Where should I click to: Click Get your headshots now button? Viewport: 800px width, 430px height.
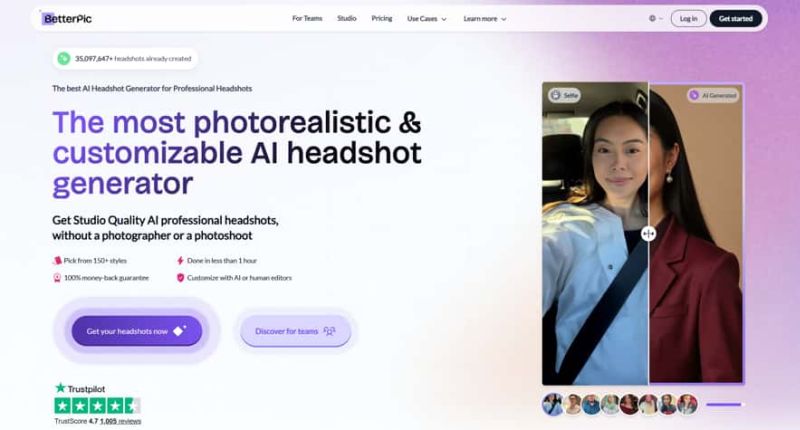point(136,331)
